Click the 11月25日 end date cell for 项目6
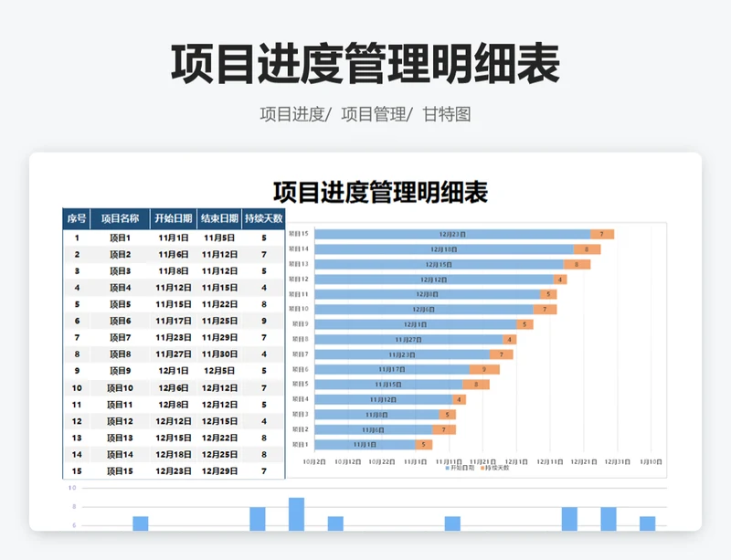The height and width of the screenshot is (560, 731). click(x=219, y=322)
